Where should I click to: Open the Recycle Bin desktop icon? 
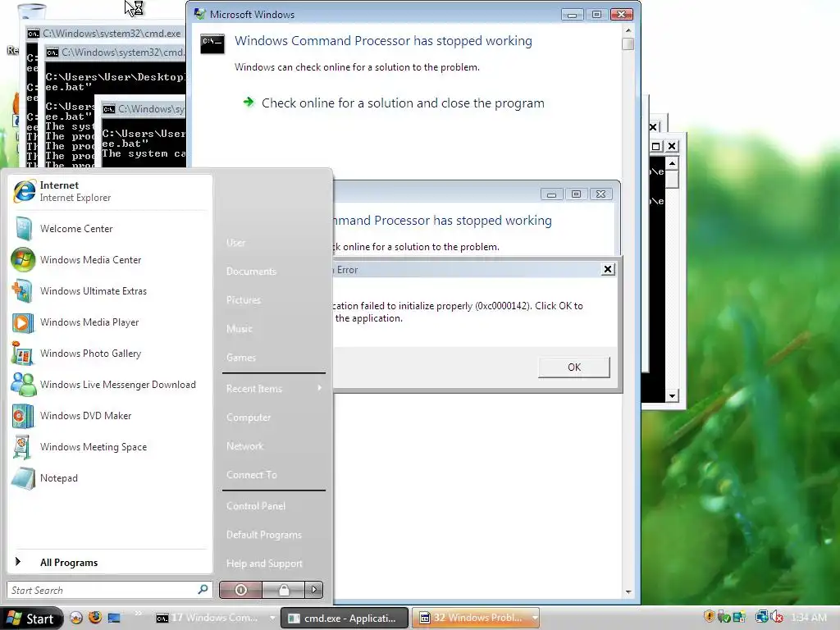pos(31,11)
